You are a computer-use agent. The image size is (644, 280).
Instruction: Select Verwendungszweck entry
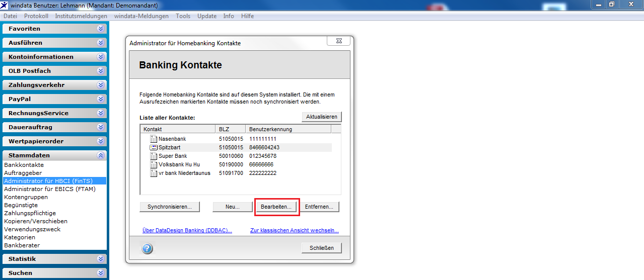click(32, 229)
